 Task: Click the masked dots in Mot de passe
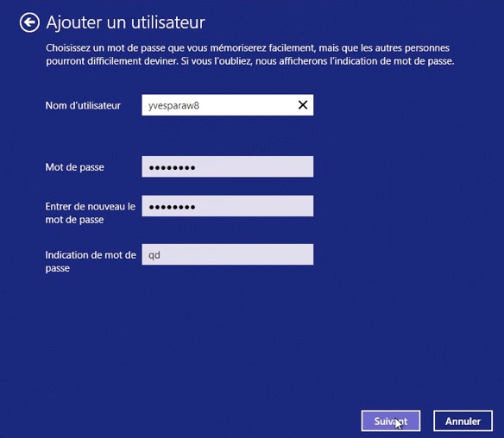(x=172, y=167)
